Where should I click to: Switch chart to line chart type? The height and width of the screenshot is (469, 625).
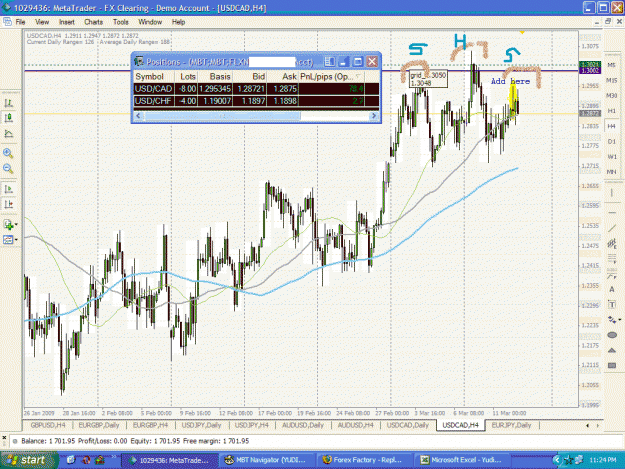click(8, 133)
